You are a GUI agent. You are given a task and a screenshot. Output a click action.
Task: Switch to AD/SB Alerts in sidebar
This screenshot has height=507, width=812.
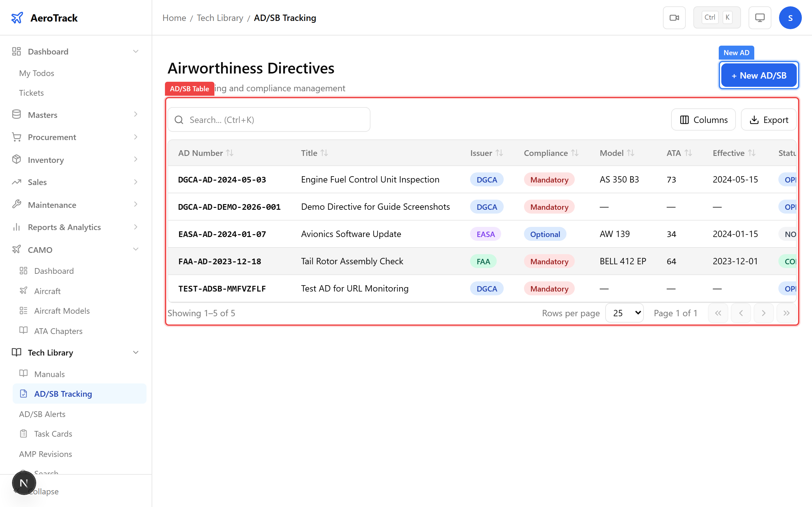click(42, 414)
